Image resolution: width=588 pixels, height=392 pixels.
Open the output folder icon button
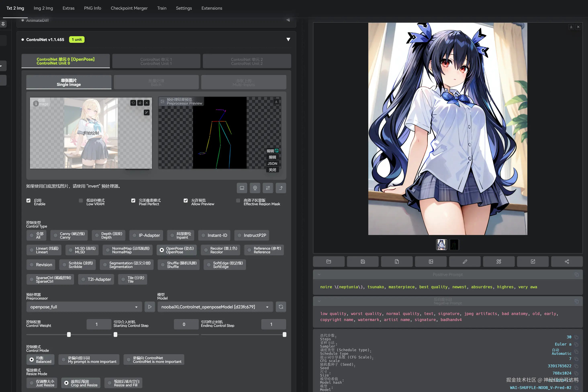coord(329,262)
